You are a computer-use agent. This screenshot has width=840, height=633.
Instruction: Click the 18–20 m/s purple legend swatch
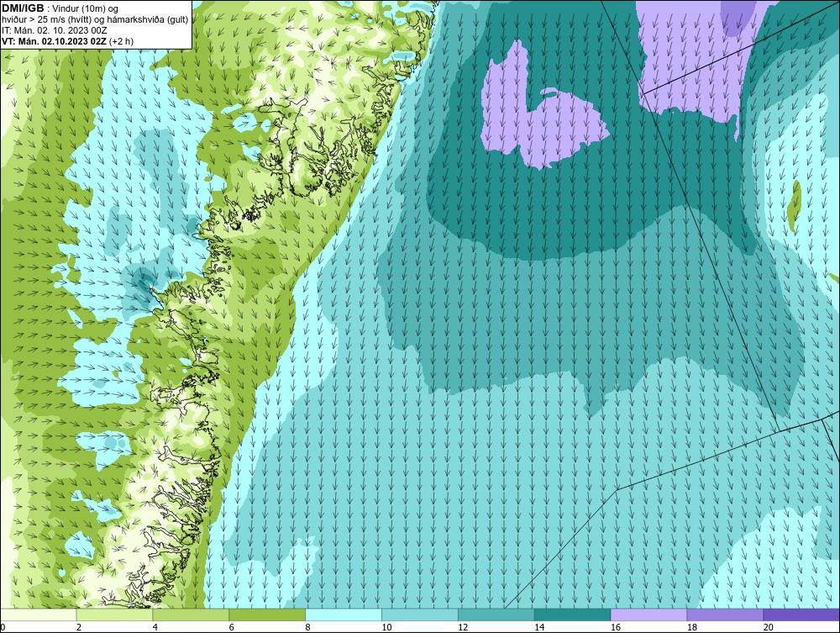pos(726,615)
